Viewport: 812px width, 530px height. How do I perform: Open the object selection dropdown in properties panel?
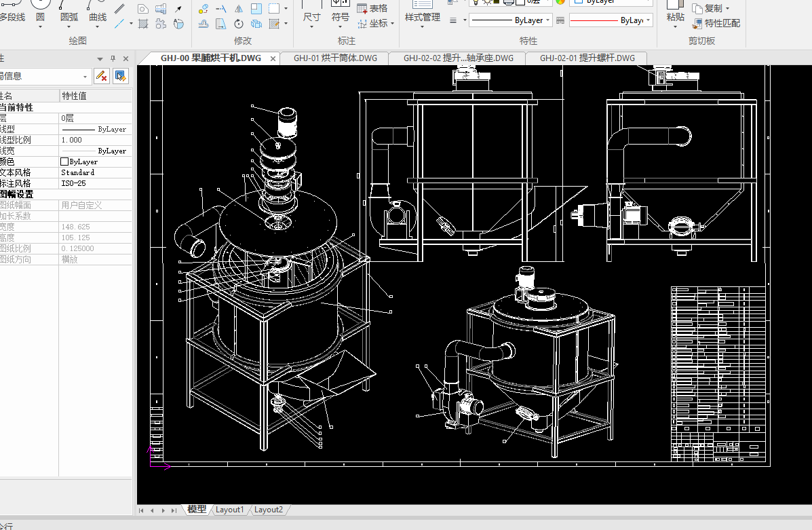pos(85,77)
